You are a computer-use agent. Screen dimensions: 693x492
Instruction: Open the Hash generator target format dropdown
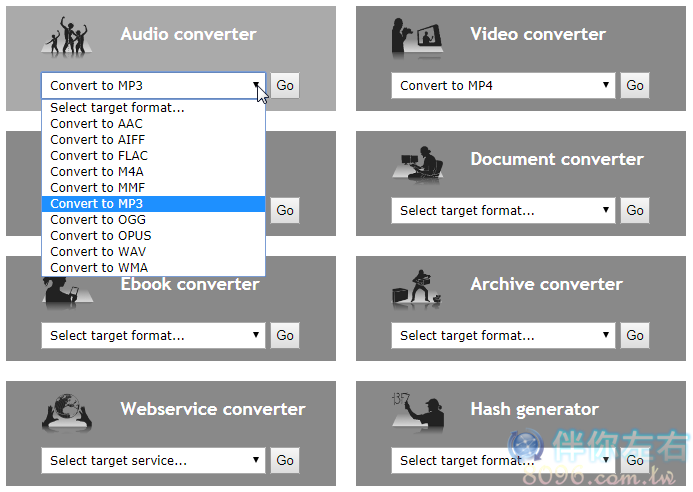click(x=503, y=461)
